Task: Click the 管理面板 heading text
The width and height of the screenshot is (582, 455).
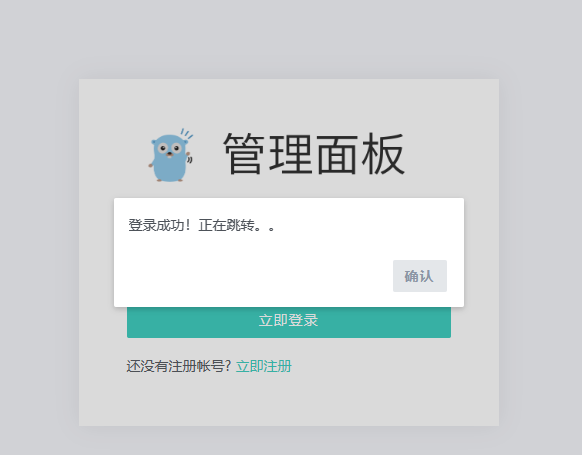Action: pos(314,154)
